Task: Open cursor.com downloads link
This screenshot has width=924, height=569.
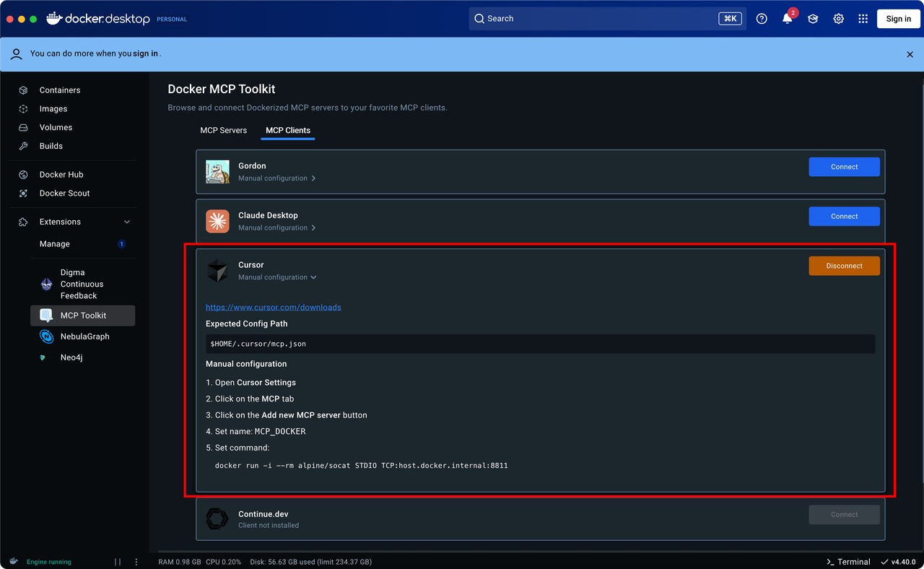Action: click(x=274, y=308)
